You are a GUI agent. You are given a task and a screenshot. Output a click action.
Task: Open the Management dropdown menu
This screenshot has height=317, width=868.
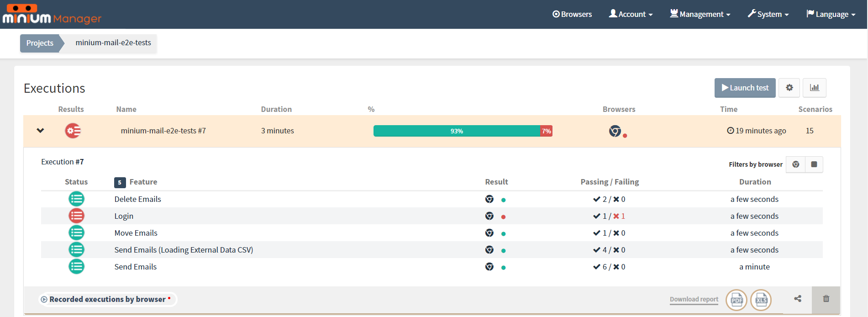coord(700,14)
